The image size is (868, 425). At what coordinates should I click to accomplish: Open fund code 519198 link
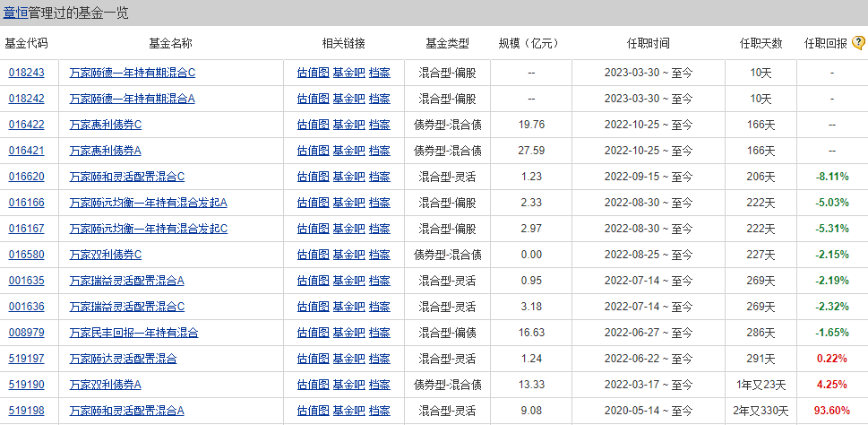(27, 412)
